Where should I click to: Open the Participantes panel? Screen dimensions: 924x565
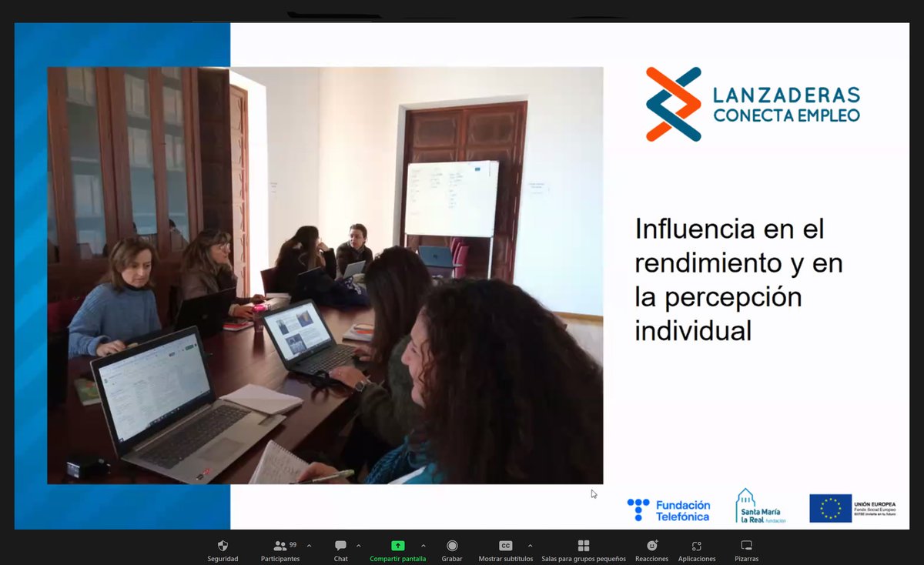[280, 550]
